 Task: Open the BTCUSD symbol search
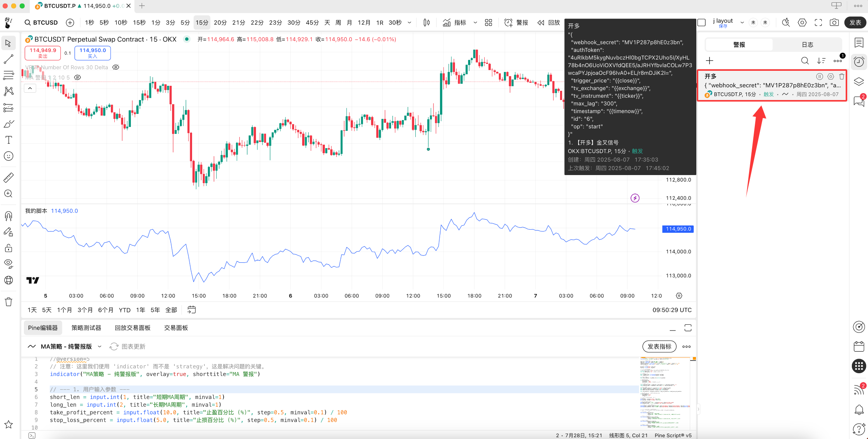tap(41, 23)
